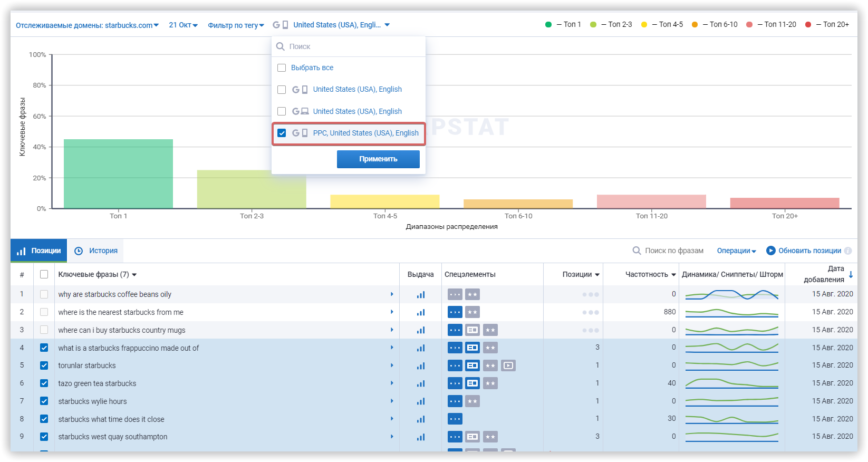
Task: Uncheck the box for 'torunlar starbucks'
Action: pyautogui.click(x=44, y=365)
